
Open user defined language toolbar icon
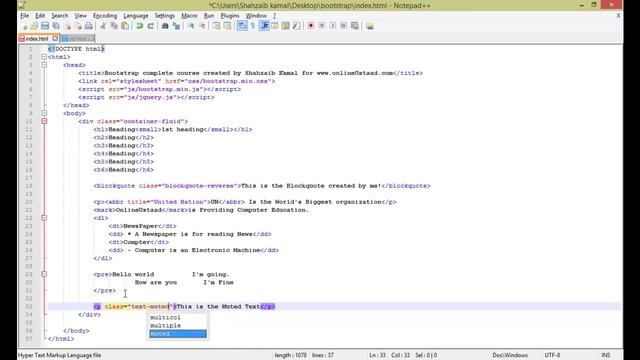pyautogui.click(x=275, y=26)
